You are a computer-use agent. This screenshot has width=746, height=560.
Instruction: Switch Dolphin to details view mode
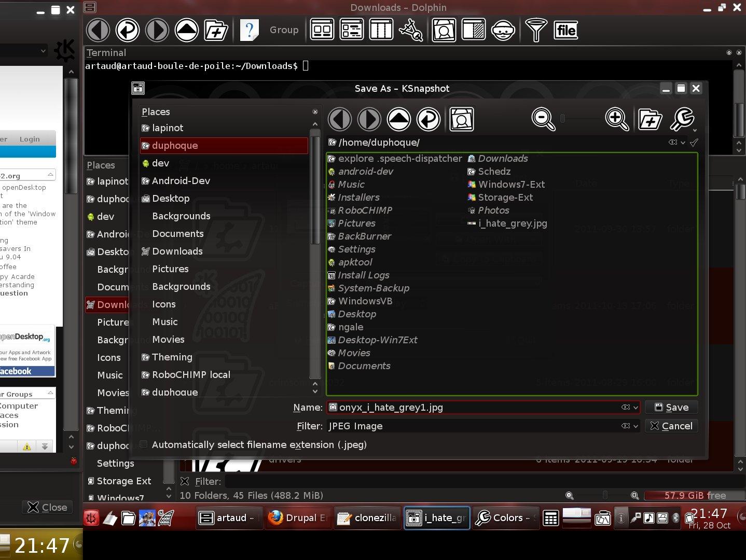click(352, 30)
